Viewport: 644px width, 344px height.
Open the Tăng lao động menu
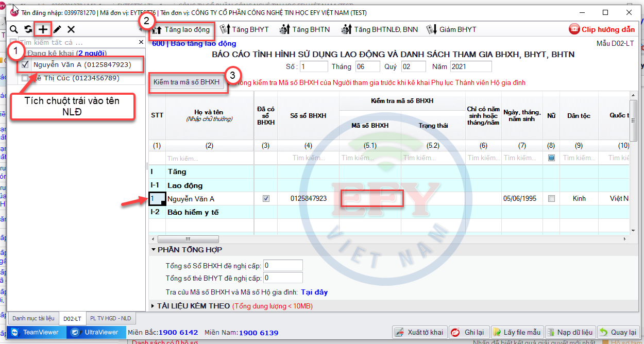coord(181,29)
